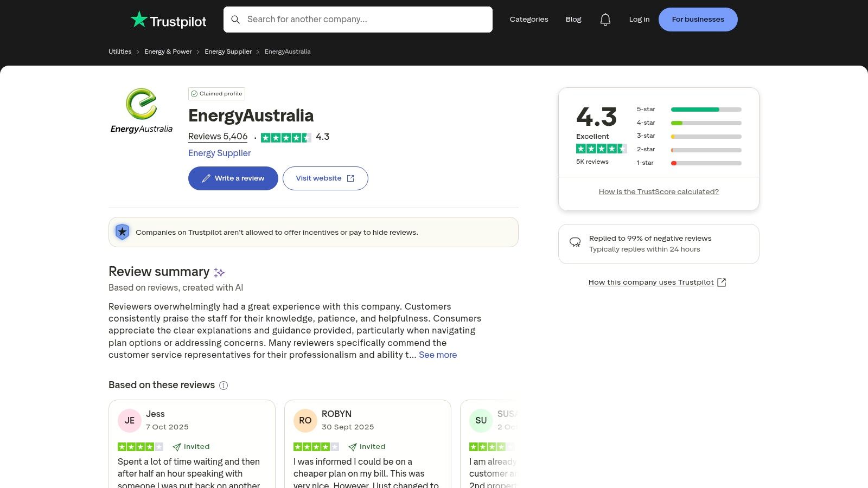
Task: Click the AI sparkle icon by Review summary
Action: point(219,272)
